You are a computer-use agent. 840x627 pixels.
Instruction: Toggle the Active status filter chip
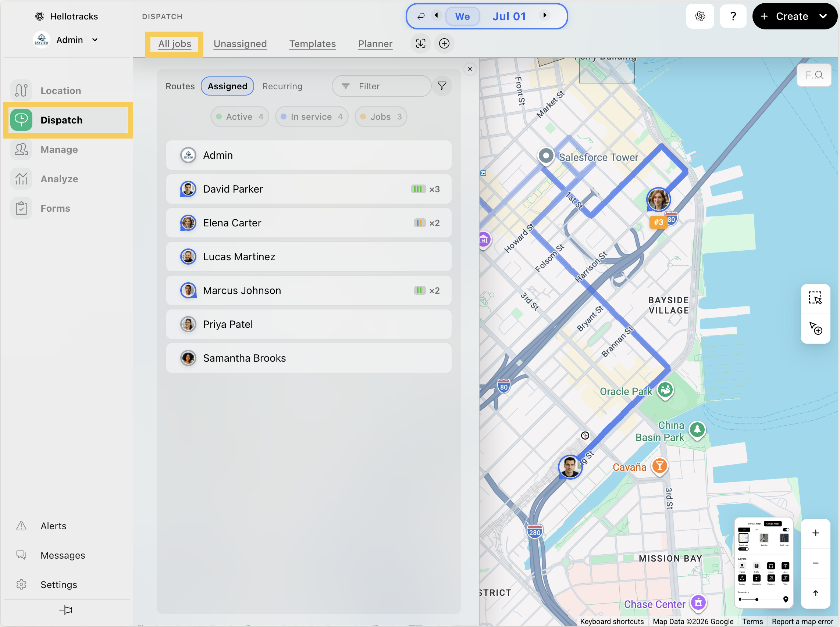point(240,117)
